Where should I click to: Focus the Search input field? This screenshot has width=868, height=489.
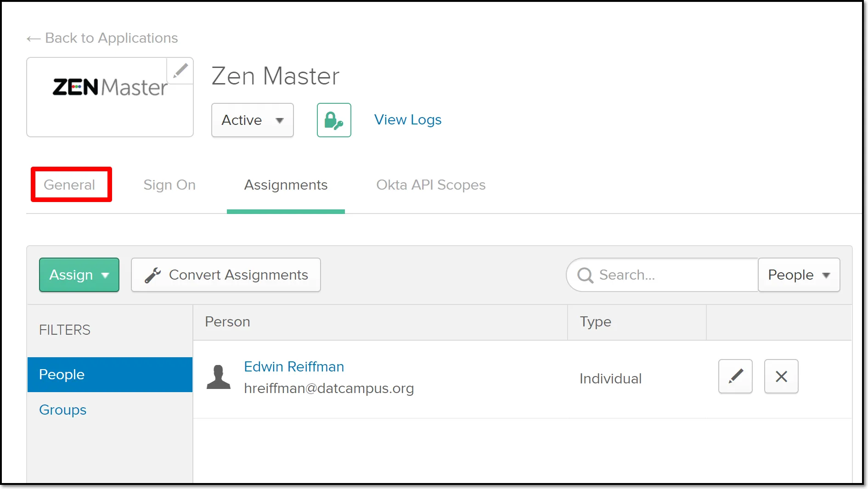point(662,275)
